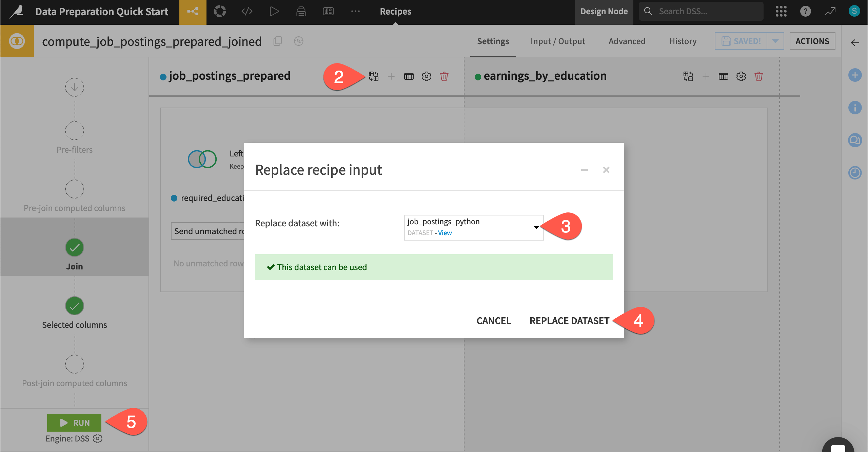
Task: Open Recipes menu in top bar
Action: 395,12
